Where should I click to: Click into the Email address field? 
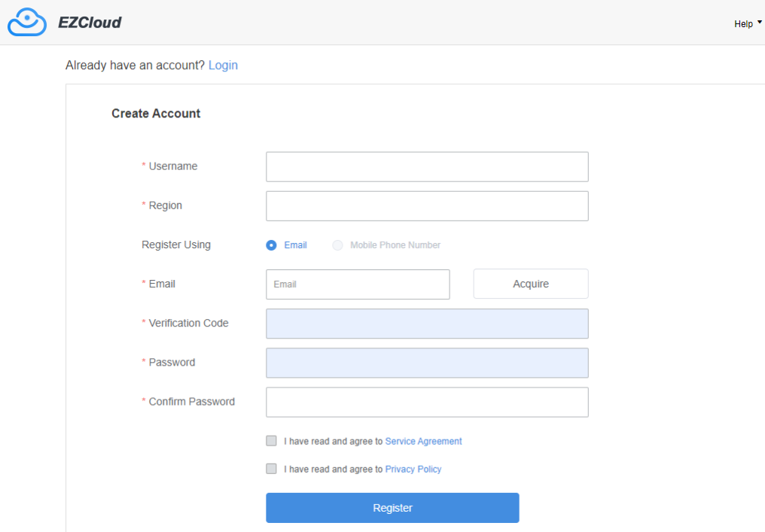(x=358, y=284)
